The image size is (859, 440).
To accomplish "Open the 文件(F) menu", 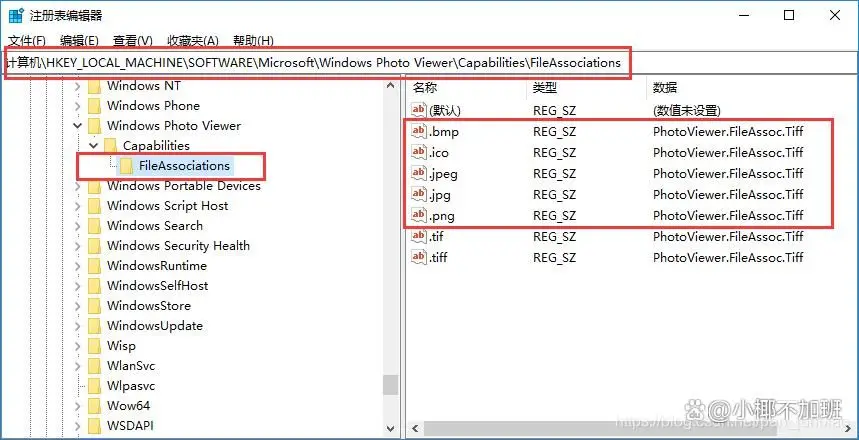I will [27, 41].
